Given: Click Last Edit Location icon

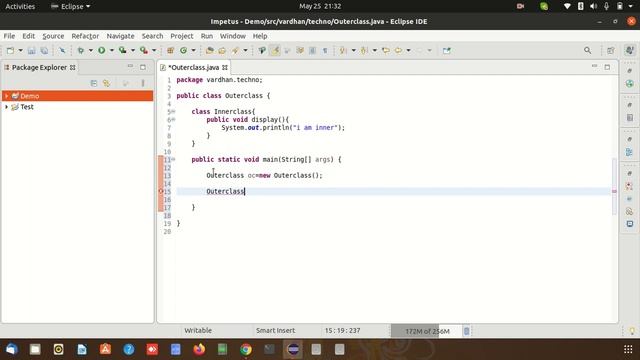Looking at the screenshot, I should coord(386,51).
